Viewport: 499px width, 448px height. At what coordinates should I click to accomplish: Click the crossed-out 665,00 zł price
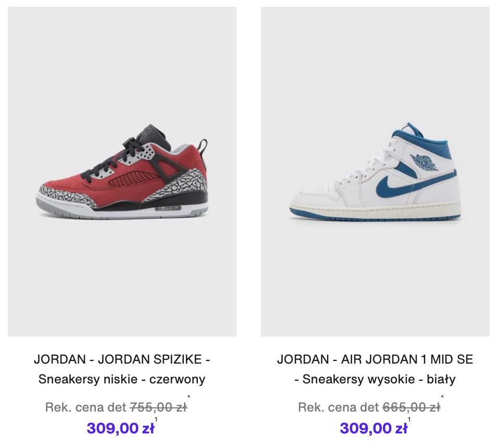click(x=411, y=407)
